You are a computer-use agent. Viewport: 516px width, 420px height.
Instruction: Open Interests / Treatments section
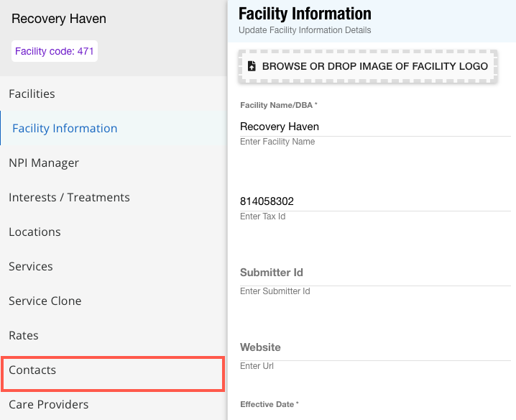pyautogui.click(x=69, y=197)
